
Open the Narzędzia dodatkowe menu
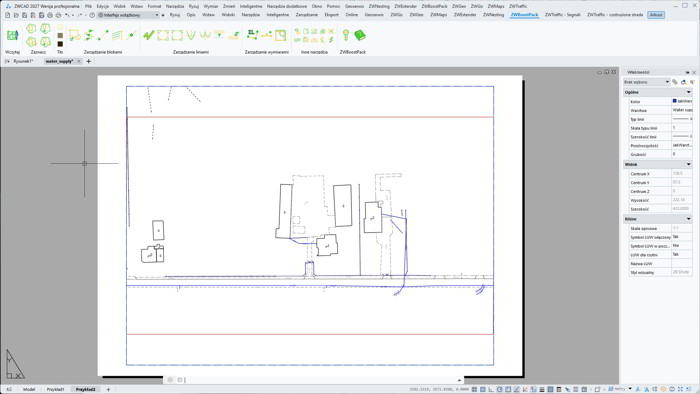287,6
